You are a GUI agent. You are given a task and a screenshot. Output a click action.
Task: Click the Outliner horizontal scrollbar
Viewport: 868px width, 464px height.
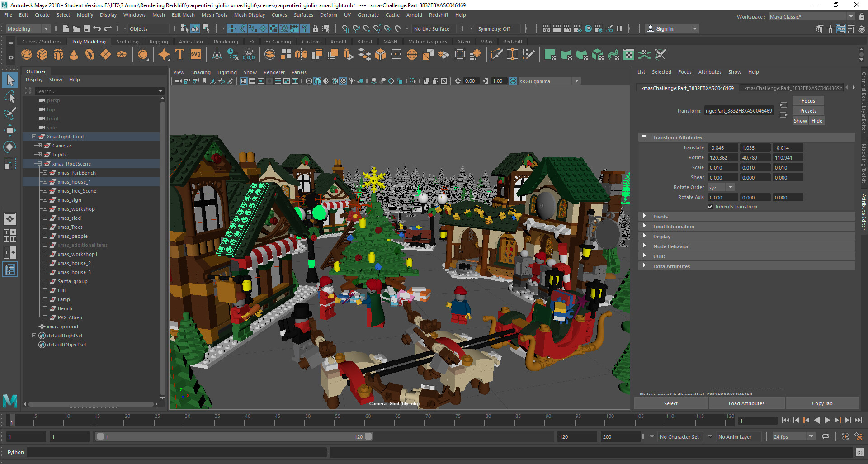tap(91, 404)
